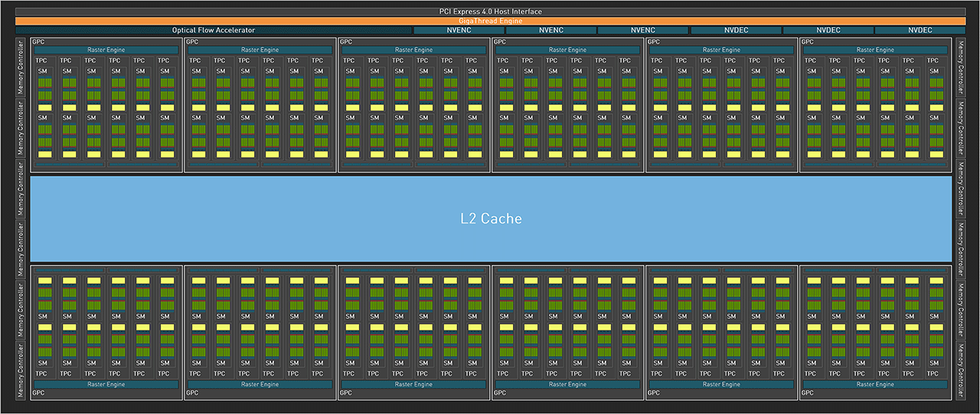Click the GPC label of the top-left cluster
Viewport: 980px width, 414px height.
[38, 41]
